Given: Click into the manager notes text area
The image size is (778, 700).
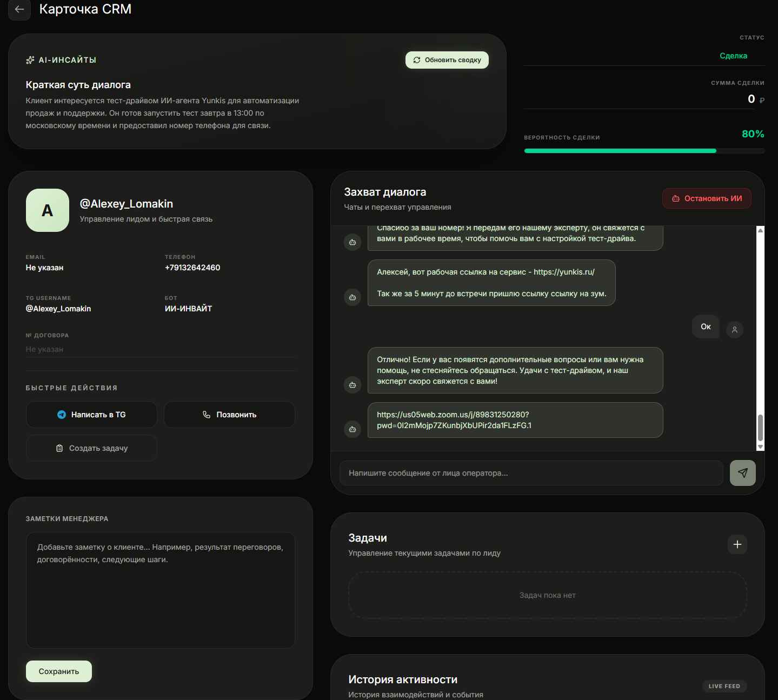Looking at the screenshot, I should 160,590.
